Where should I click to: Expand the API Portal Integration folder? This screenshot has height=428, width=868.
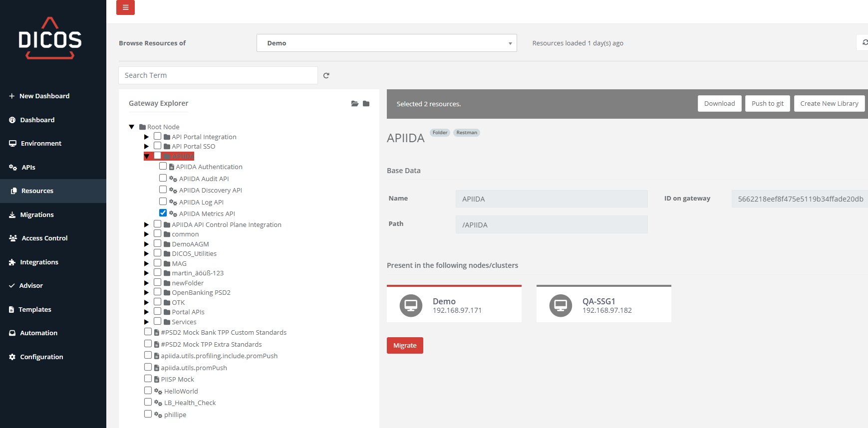pyautogui.click(x=146, y=137)
